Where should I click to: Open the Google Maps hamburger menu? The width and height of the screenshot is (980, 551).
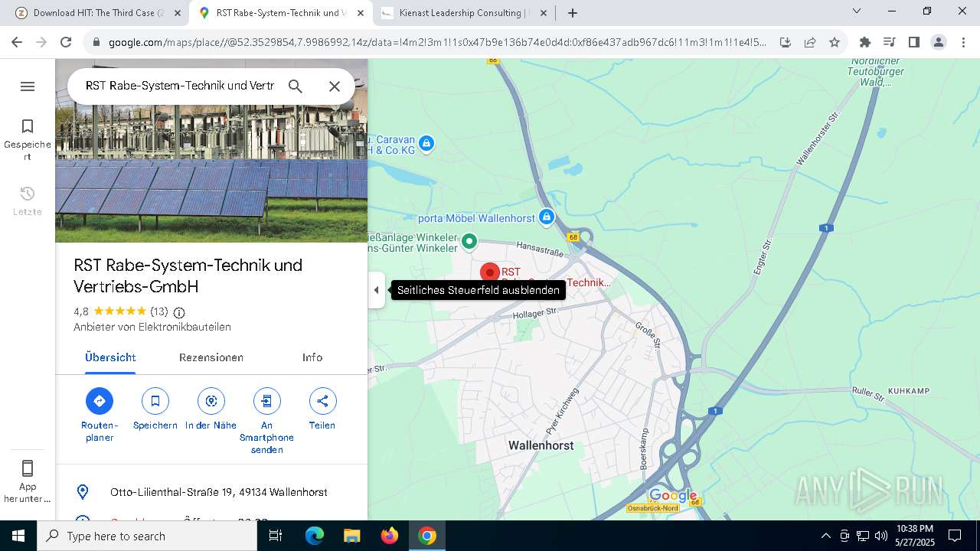(28, 86)
